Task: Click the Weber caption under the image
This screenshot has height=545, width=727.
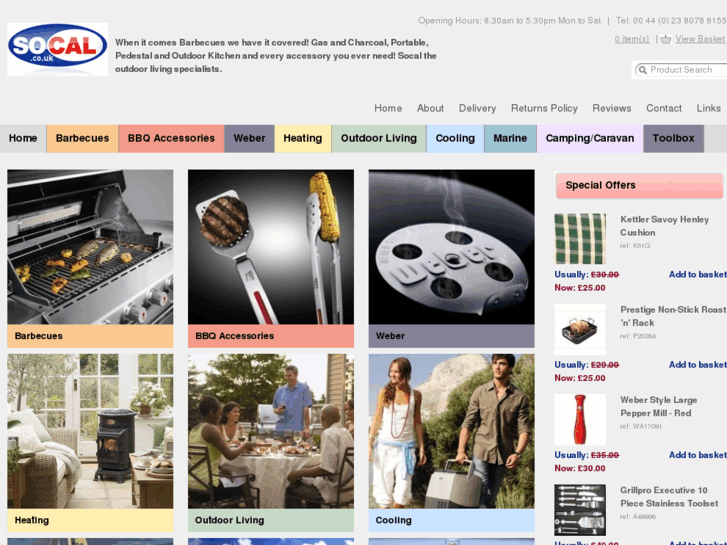Action: coord(390,336)
